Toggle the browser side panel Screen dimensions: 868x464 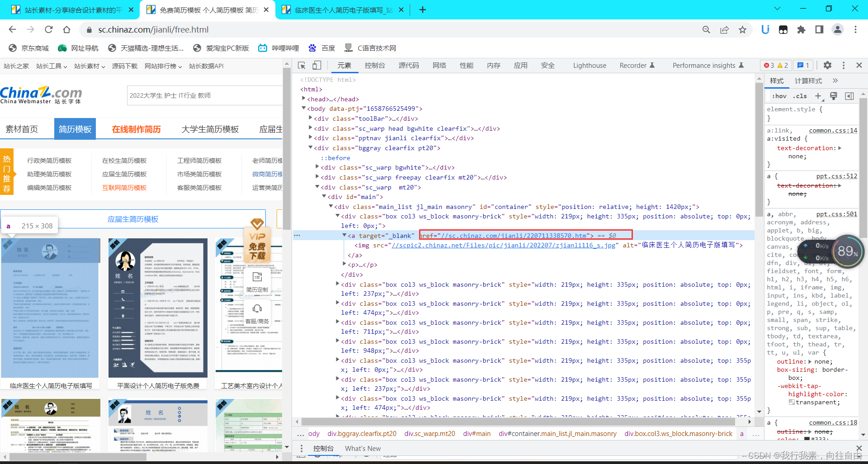coord(819,29)
